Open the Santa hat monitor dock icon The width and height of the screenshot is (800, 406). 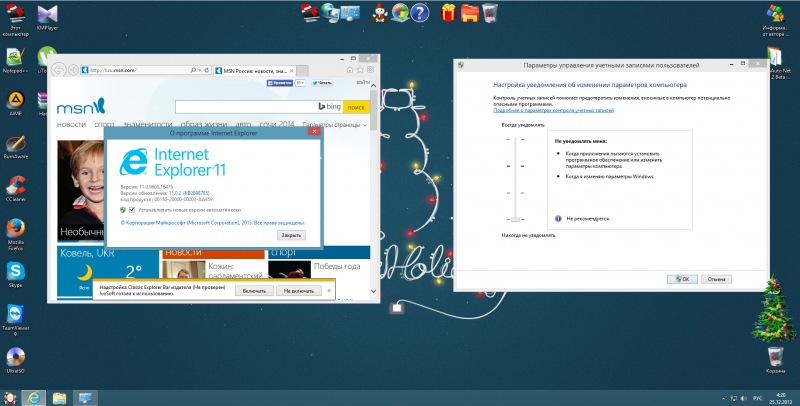pyautogui.click(x=310, y=13)
